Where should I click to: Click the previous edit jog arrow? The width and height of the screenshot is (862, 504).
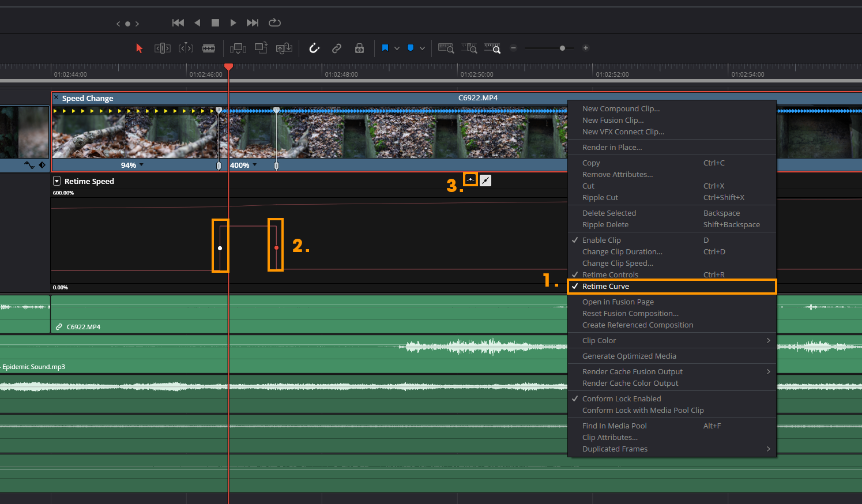coord(118,24)
